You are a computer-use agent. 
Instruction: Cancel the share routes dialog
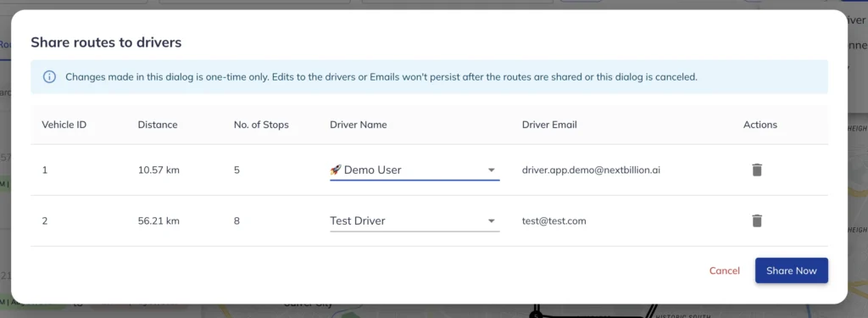725,271
